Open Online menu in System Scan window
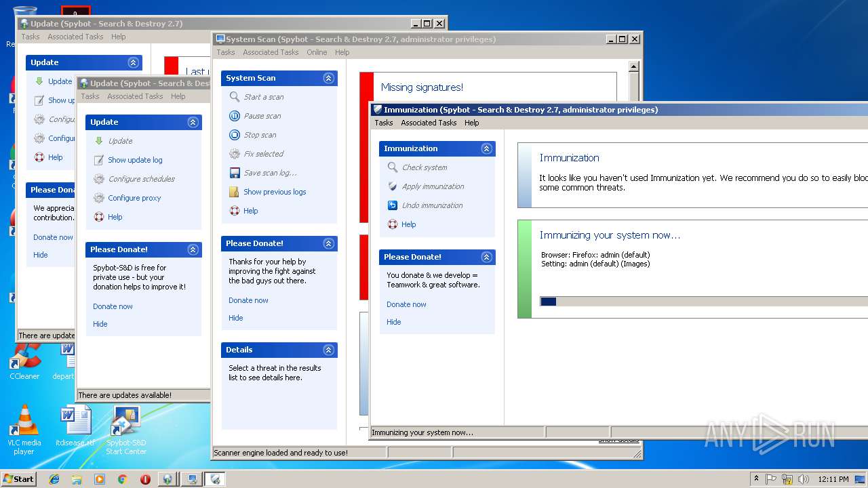The height and width of the screenshot is (488, 868). [x=317, y=52]
